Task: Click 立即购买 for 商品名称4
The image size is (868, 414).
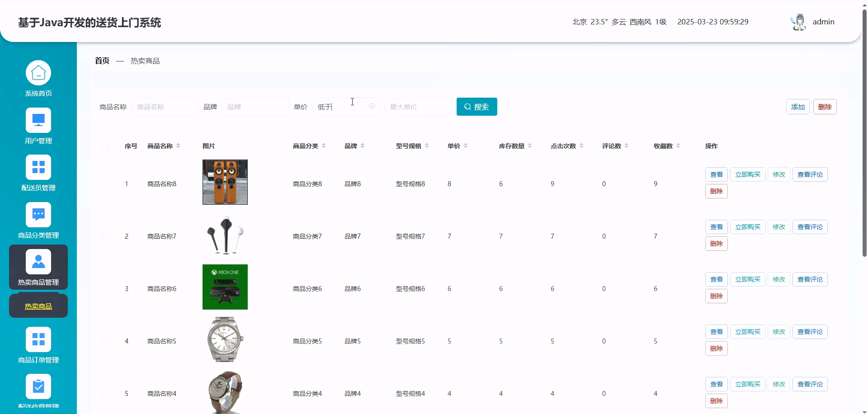Action: [747, 384]
